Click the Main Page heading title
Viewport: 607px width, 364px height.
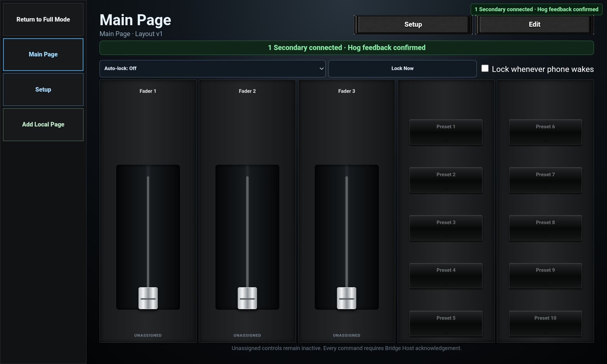click(135, 20)
